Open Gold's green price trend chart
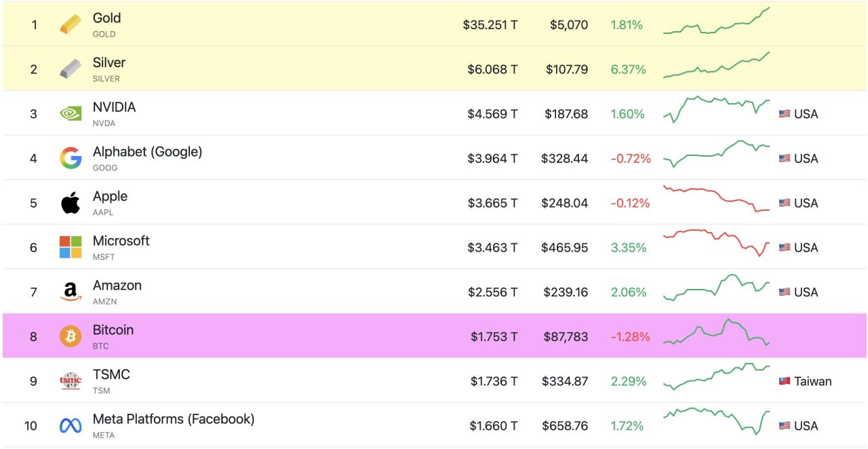This screenshot has height=449, width=868. click(716, 22)
